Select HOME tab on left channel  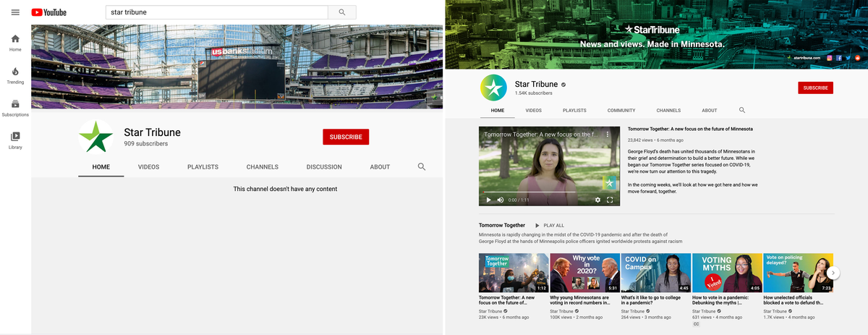pos(101,166)
